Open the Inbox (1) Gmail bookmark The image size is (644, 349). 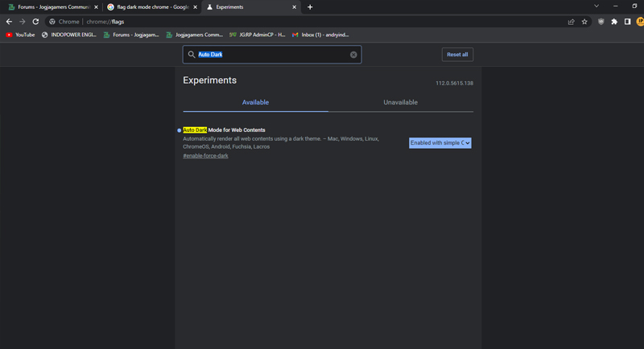point(320,35)
